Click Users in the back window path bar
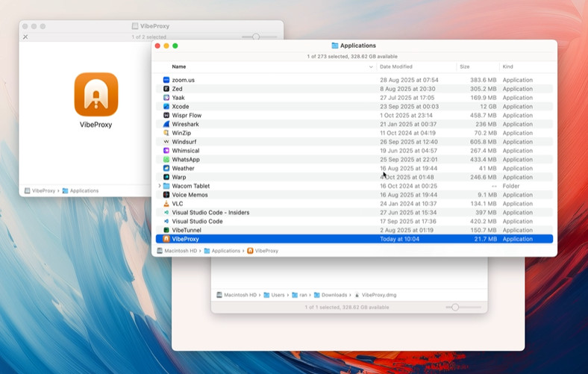Screen dimensions: 588x374 274,295
